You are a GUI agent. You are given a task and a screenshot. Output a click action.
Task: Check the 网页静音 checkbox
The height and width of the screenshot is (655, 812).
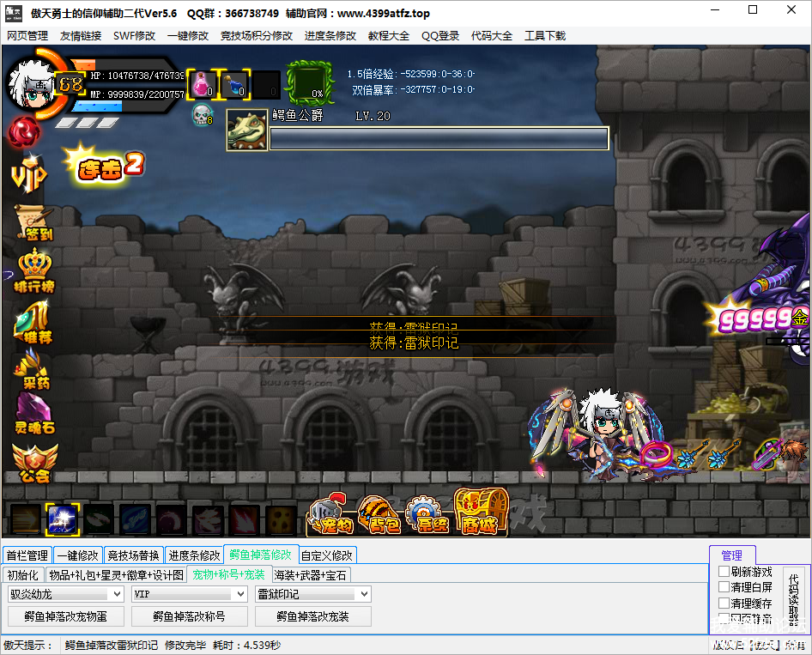(724, 618)
